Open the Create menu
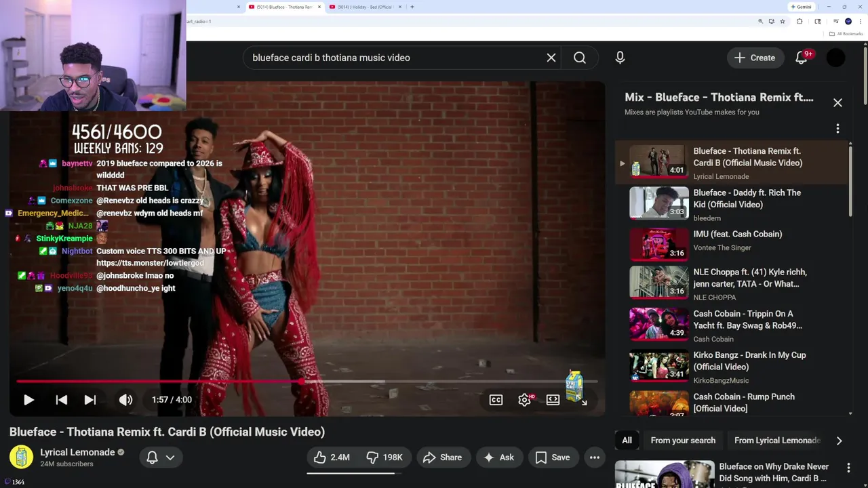Image resolution: width=868 pixels, height=488 pixels. pyautogui.click(x=755, y=58)
